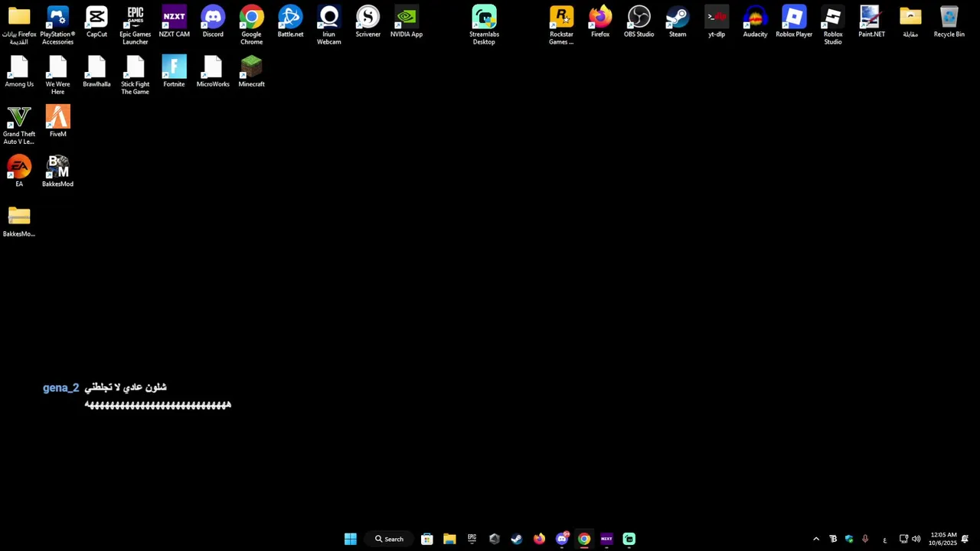Click the microphone icon in system tray
The height and width of the screenshot is (551, 980).
(865, 539)
